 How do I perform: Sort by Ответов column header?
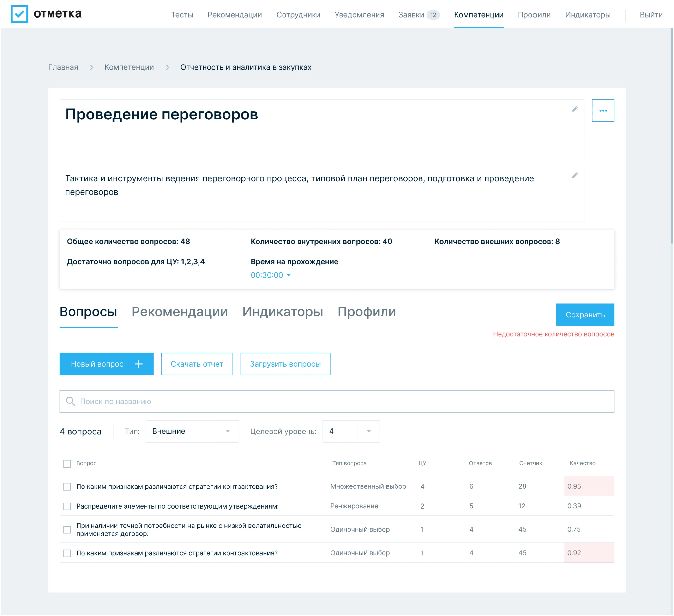coord(480,463)
